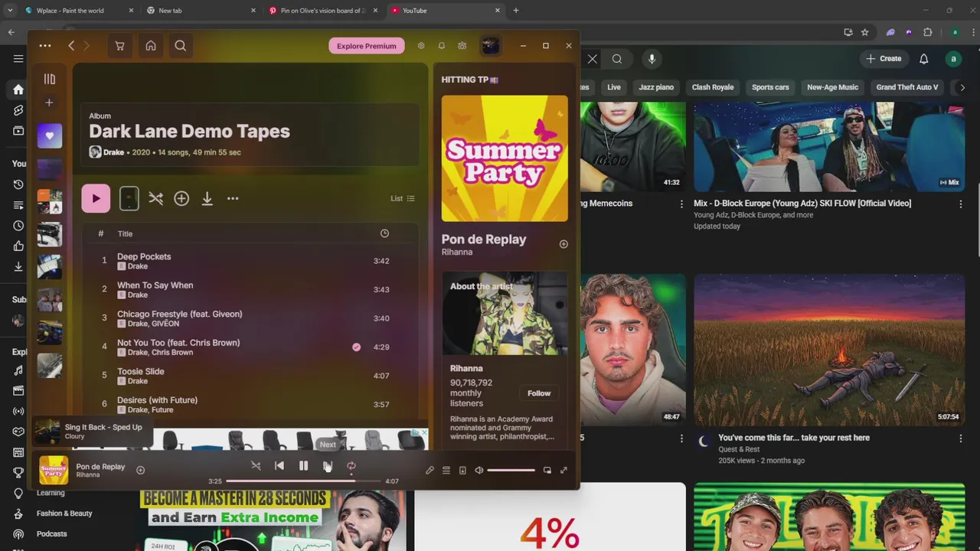
Task: Adjust Spotify volume slider
Action: point(511,471)
